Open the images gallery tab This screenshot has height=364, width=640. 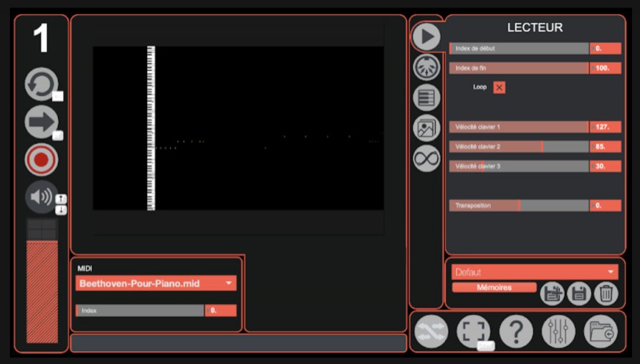click(427, 128)
